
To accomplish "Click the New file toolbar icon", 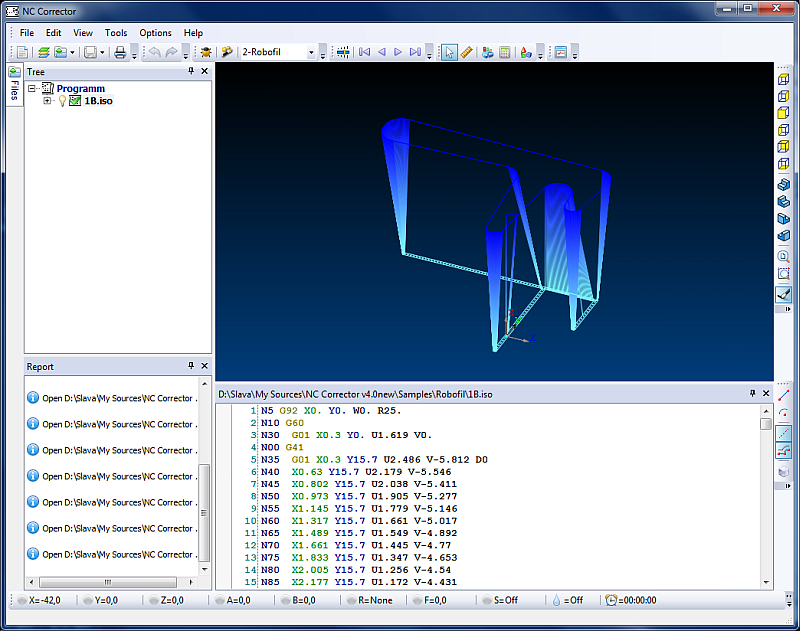I will [x=22, y=52].
